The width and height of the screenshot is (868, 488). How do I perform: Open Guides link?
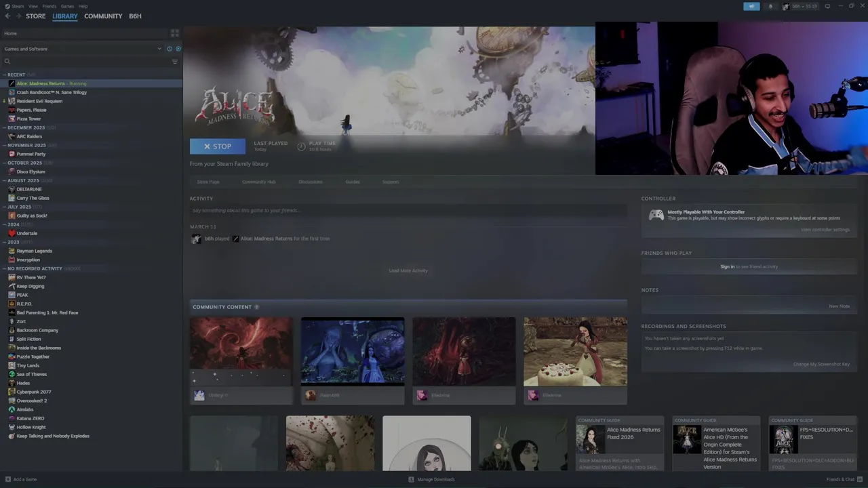(353, 182)
